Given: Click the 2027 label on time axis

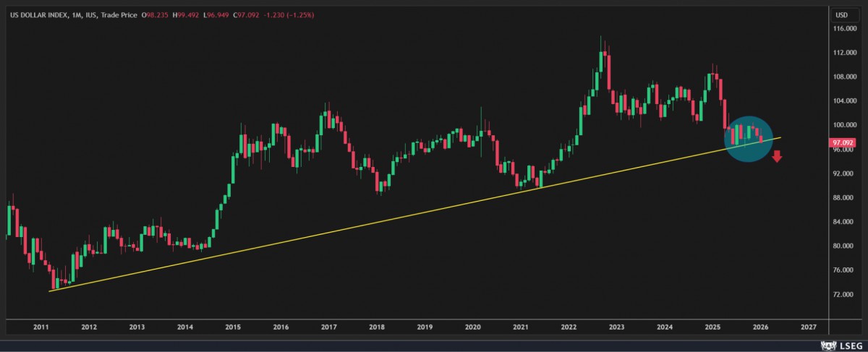Looking at the screenshot, I should (x=808, y=327).
